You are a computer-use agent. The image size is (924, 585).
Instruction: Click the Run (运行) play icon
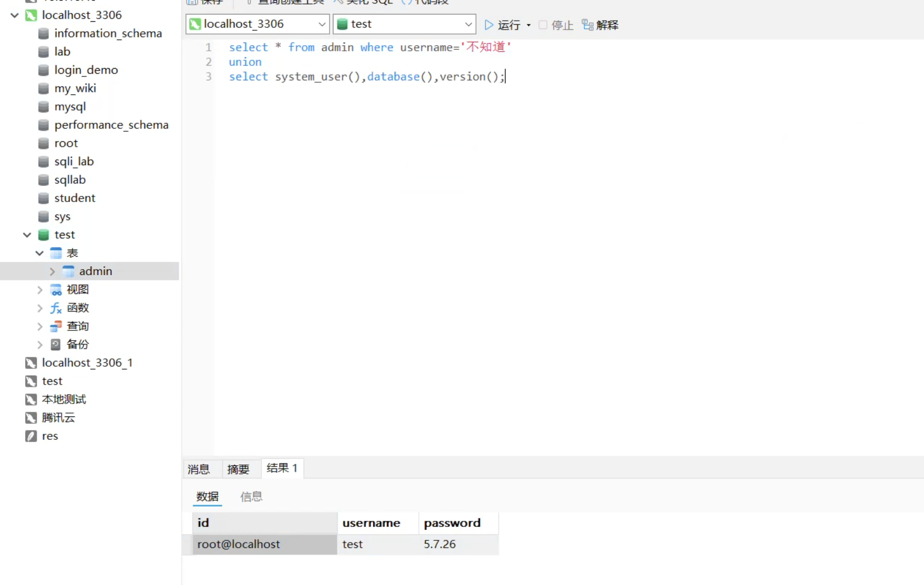[489, 25]
